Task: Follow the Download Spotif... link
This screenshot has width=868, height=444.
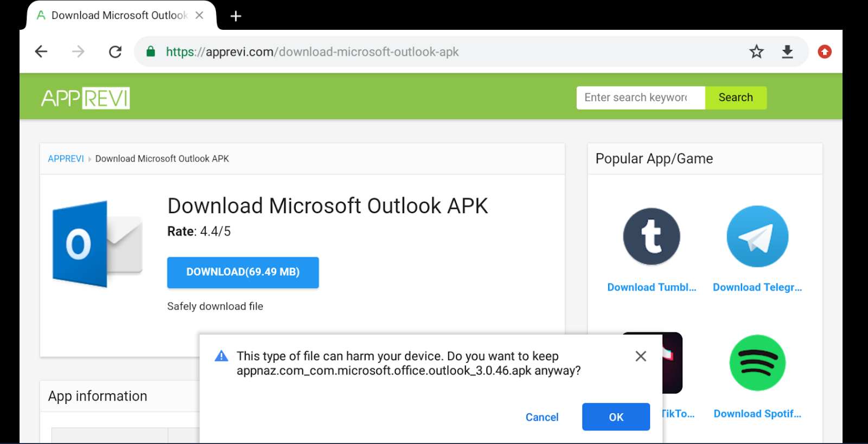Action: coord(757,414)
